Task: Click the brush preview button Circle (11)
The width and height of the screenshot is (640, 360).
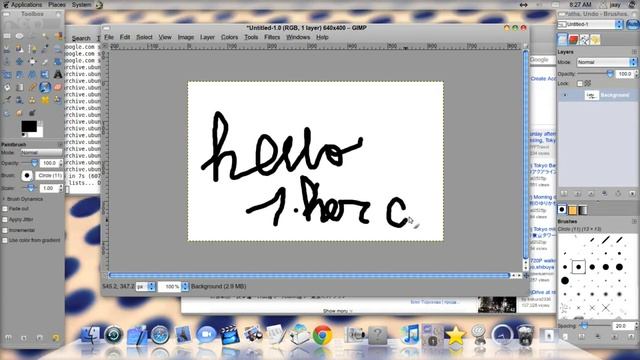Action: coord(27,176)
